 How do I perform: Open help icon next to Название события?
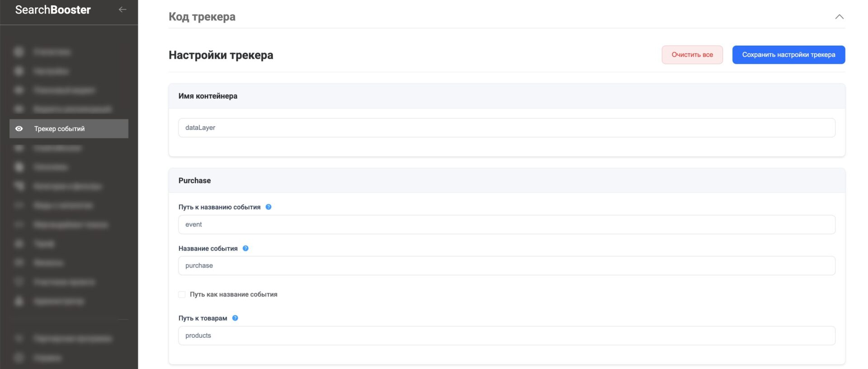[245, 248]
